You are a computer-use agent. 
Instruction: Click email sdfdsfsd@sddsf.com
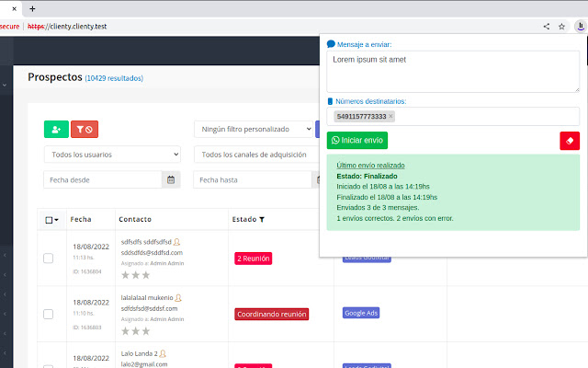pos(149,309)
